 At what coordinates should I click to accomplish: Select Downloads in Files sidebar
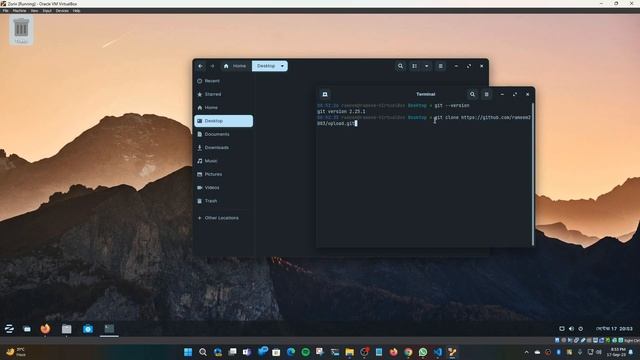pos(224,147)
